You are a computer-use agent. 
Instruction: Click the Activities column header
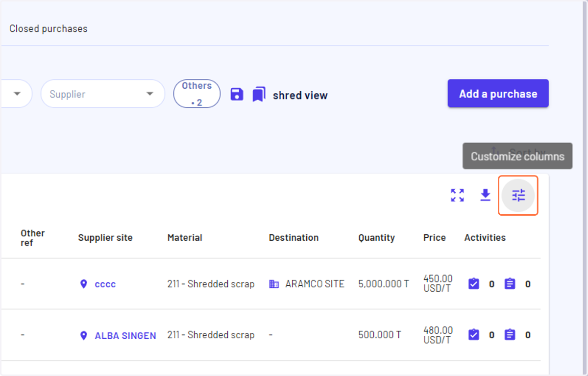click(x=485, y=238)
